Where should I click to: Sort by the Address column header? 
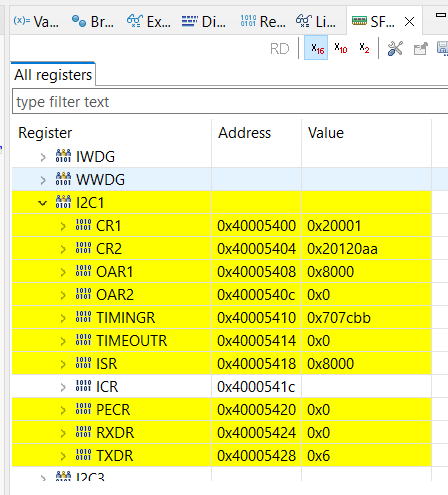[244, 133]
